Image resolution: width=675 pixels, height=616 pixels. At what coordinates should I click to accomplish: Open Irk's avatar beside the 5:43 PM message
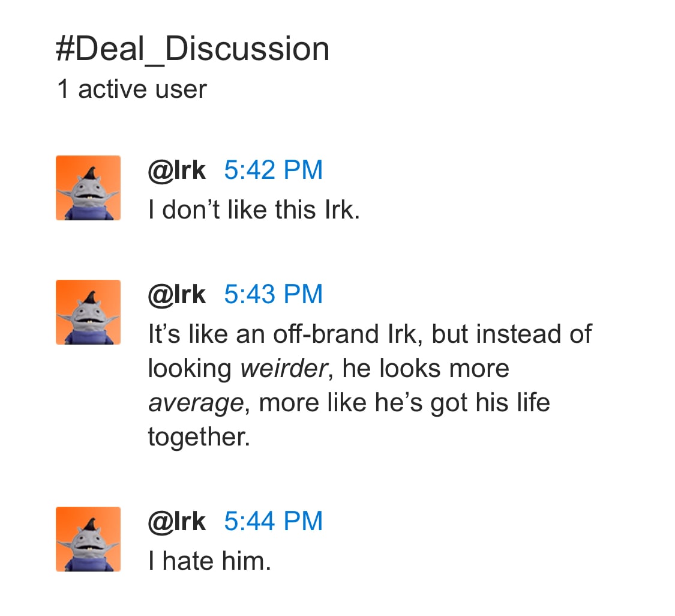point(88,312)
